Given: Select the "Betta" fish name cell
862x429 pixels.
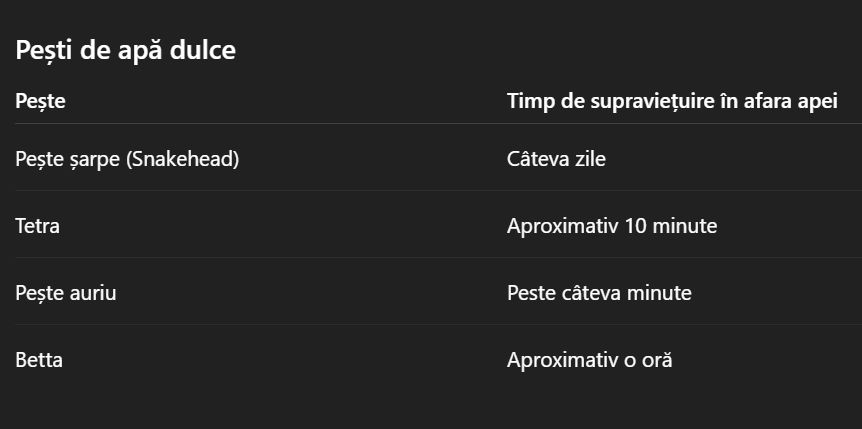Looking at the screenshot, I should pos(39,360).
